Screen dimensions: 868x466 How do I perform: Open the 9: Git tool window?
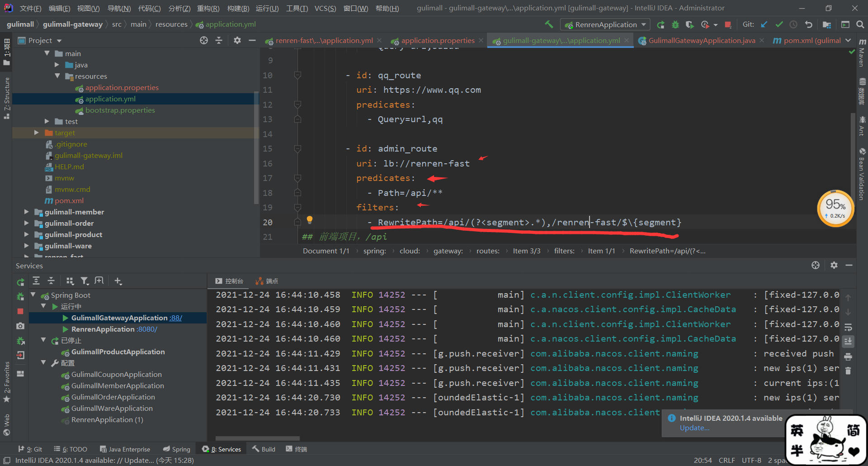click(x=30, y=449)
